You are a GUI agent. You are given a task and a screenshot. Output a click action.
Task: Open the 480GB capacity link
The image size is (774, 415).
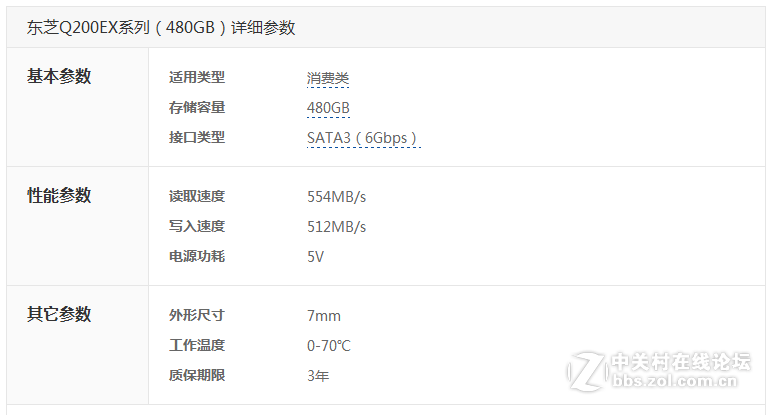(328, 108)
